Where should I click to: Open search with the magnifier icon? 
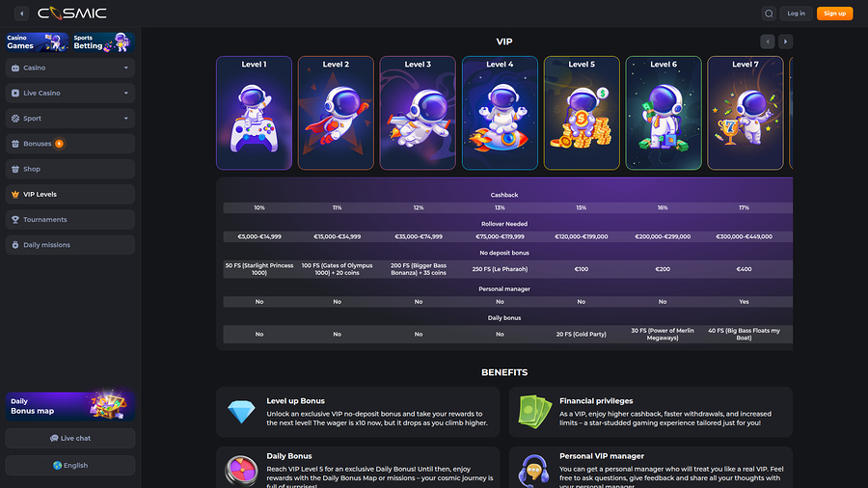pos(769,14)
